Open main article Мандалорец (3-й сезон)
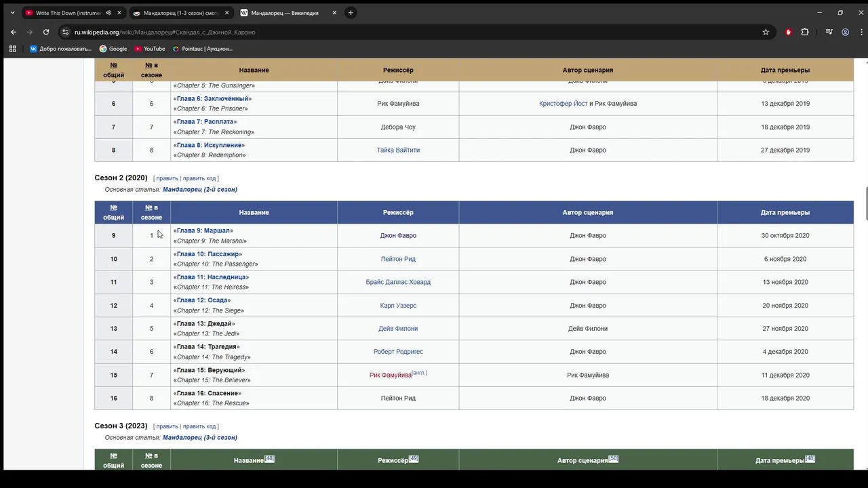868x488 pixels. pyautogui.click(x=200, y=438)
